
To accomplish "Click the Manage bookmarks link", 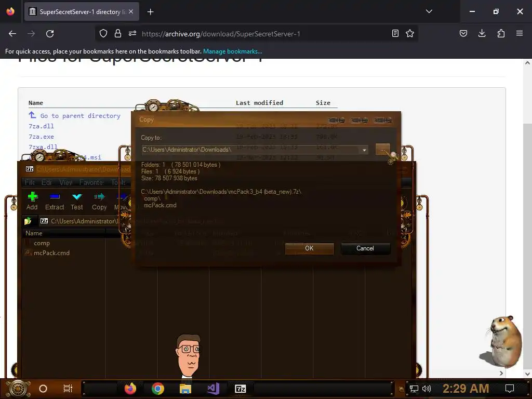I will click(232, 51).
